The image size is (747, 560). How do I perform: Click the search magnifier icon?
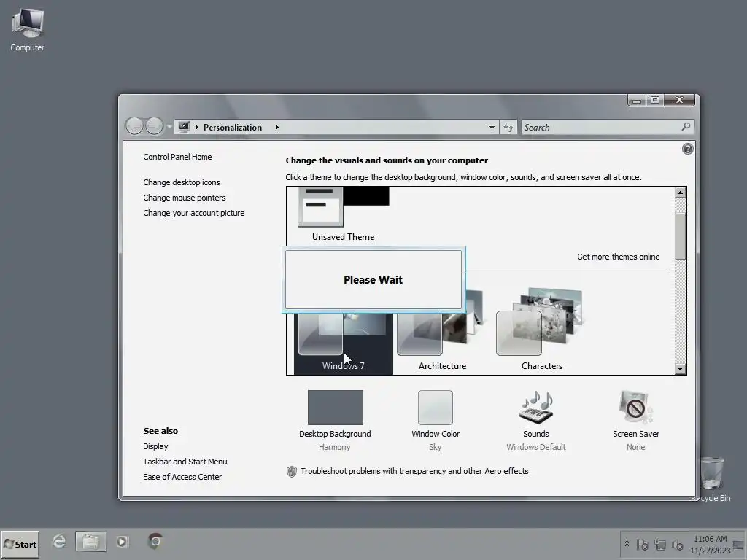click(x=686, y=127)
